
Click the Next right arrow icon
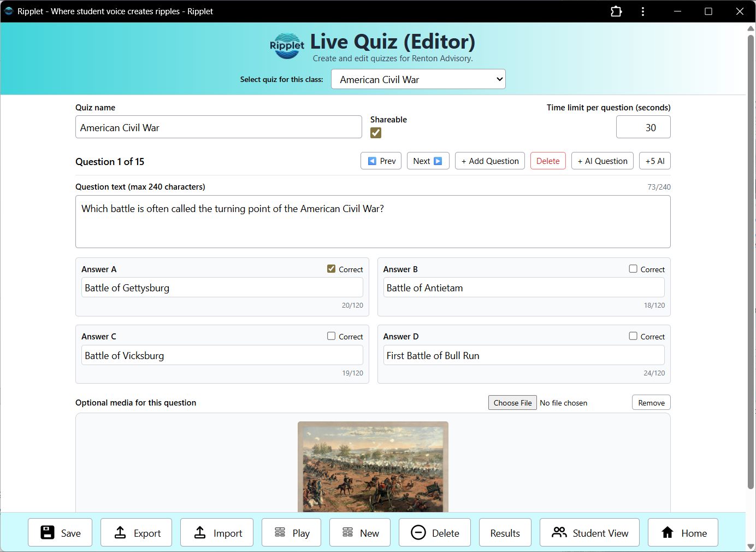click(x=438, y=161)
